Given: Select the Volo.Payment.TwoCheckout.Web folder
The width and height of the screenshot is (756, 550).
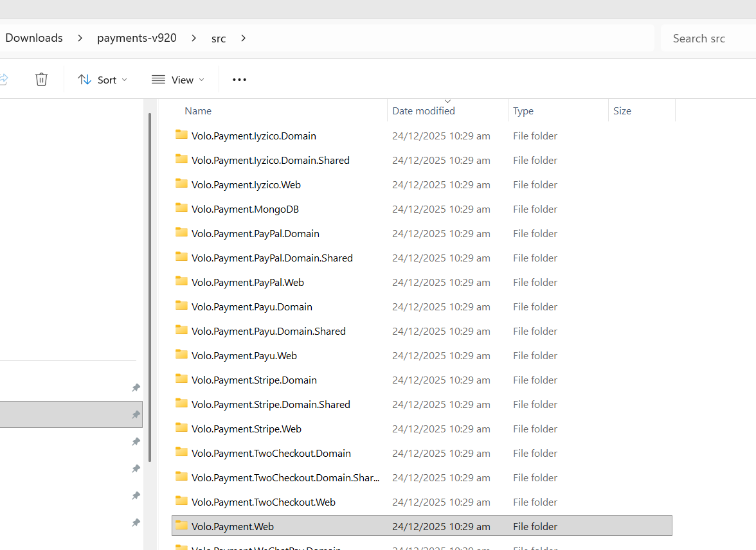Looking at the screenshot, I should coord(263,502).
